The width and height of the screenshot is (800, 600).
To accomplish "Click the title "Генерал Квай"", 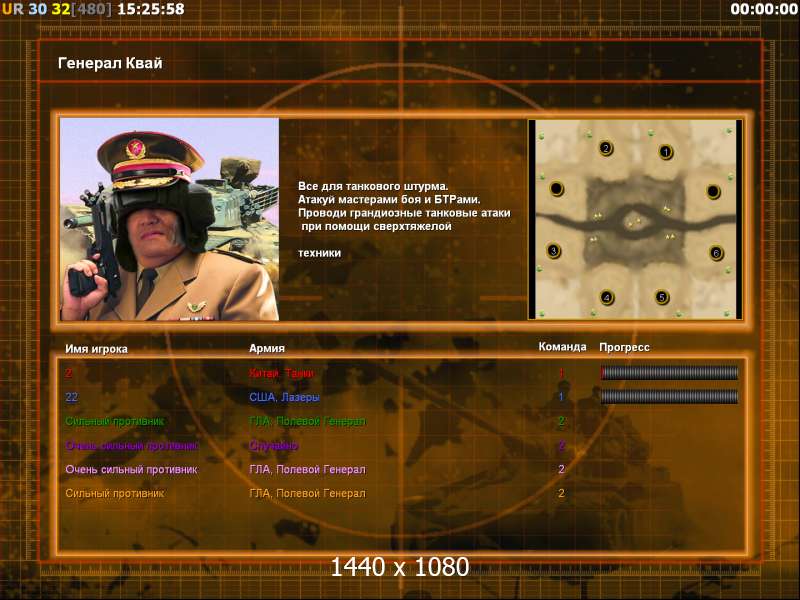I will 110,63.
